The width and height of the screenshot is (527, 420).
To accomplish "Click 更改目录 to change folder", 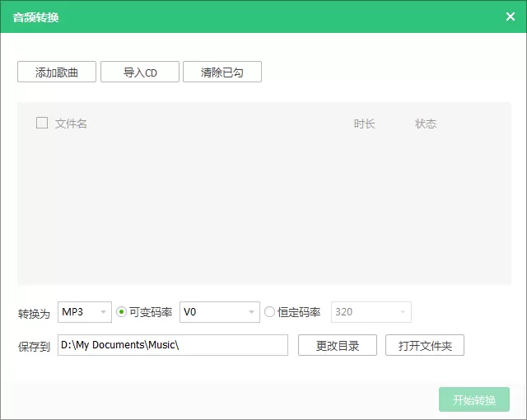I will (x=338, y=345).
